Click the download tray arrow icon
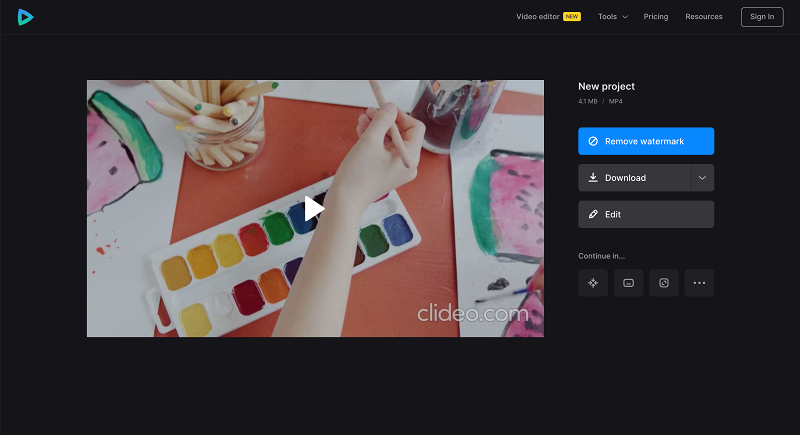Screen dimensions: 800x435 pos(593,177)
